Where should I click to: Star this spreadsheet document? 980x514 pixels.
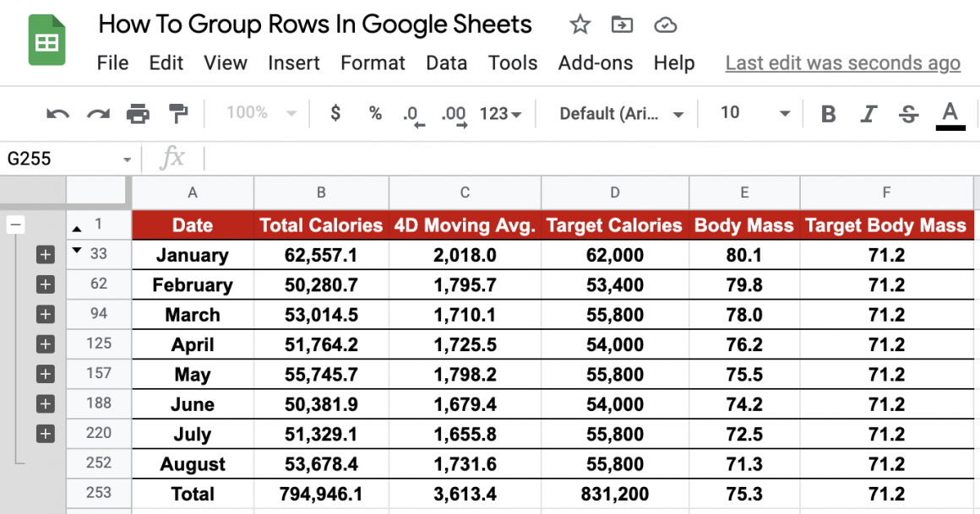(580, 25)
